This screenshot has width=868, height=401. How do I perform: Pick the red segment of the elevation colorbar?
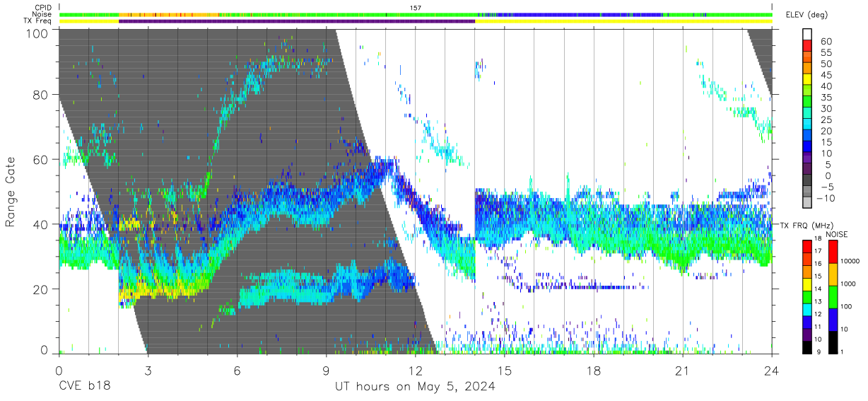pyautogui.click(x=809, y=47)
